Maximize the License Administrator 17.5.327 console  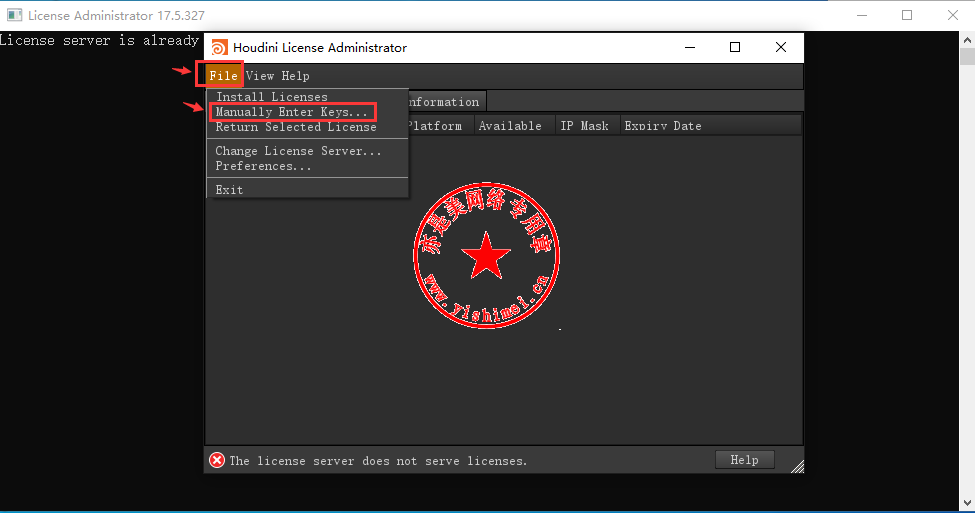coord(907,15)
